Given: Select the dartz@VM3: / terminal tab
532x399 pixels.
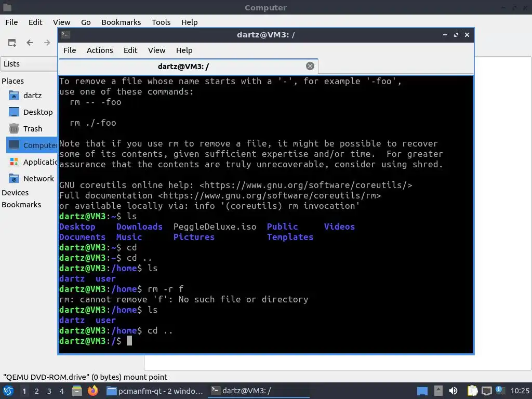Looking at the screenshot, I should point(188,66).
